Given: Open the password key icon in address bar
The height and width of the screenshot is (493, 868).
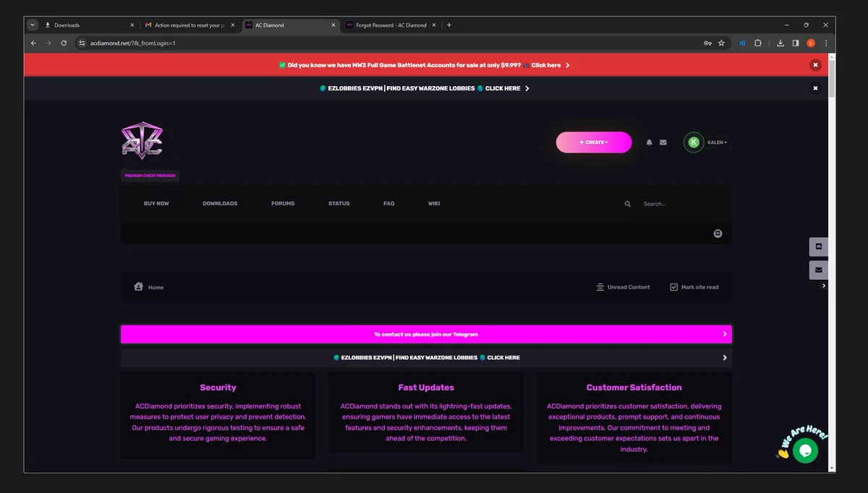Looking at the screenshot, I should point(707,43).
